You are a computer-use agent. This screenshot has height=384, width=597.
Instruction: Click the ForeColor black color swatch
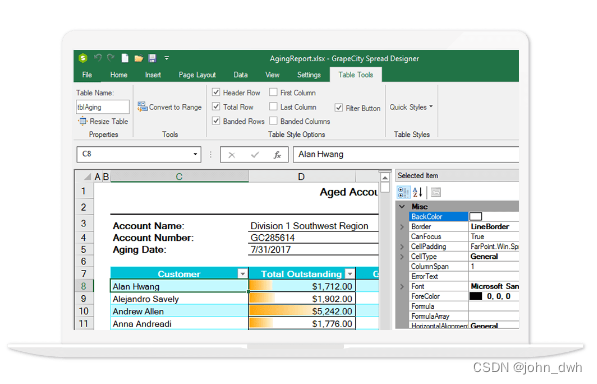[x=476, y=296]
